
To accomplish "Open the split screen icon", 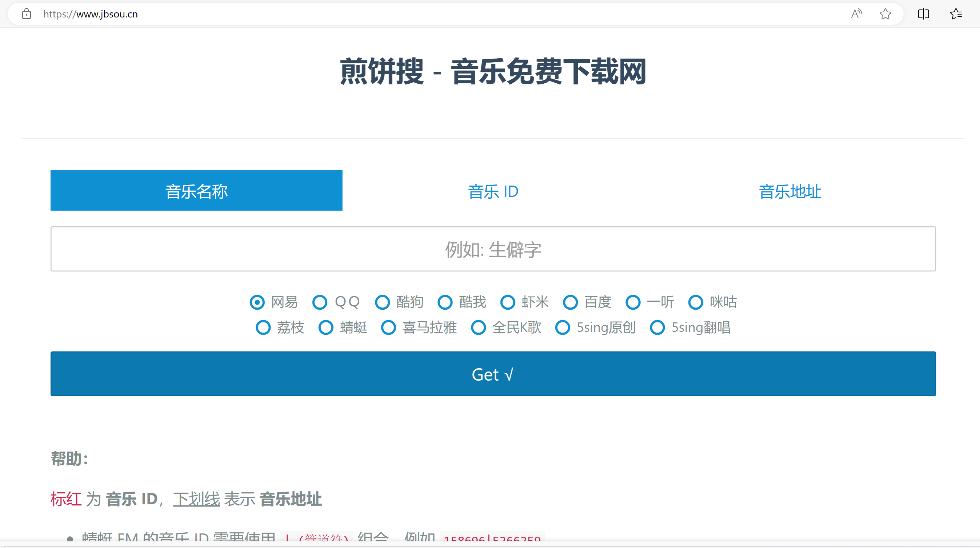I will tap(923, 14).
